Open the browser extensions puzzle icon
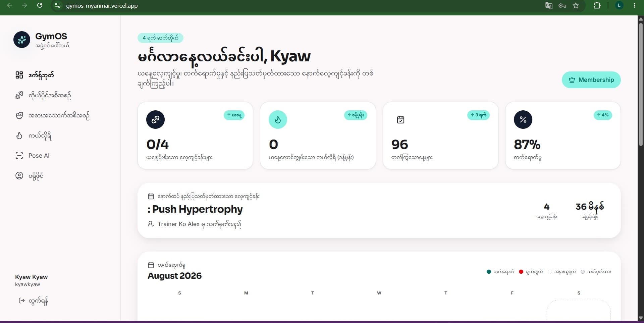The height and width of the screenshot is (323, 644). 597,5
